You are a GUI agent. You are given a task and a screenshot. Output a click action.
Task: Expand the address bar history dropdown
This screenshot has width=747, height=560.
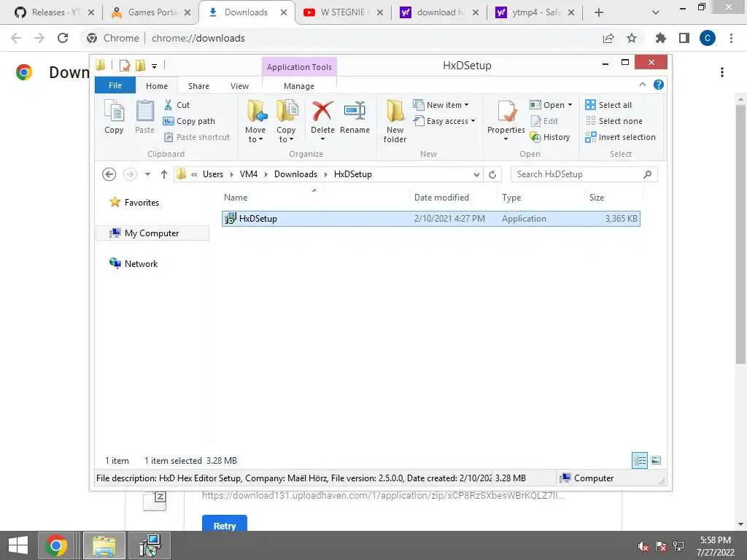[476, 175]
